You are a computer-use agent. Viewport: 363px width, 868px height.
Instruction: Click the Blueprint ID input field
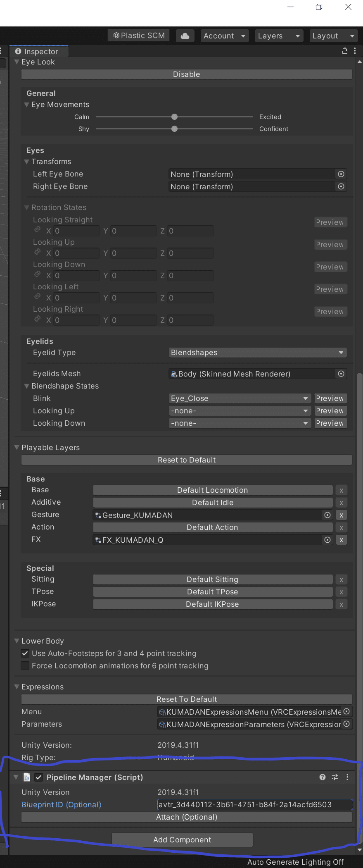(x=255, y=804)
